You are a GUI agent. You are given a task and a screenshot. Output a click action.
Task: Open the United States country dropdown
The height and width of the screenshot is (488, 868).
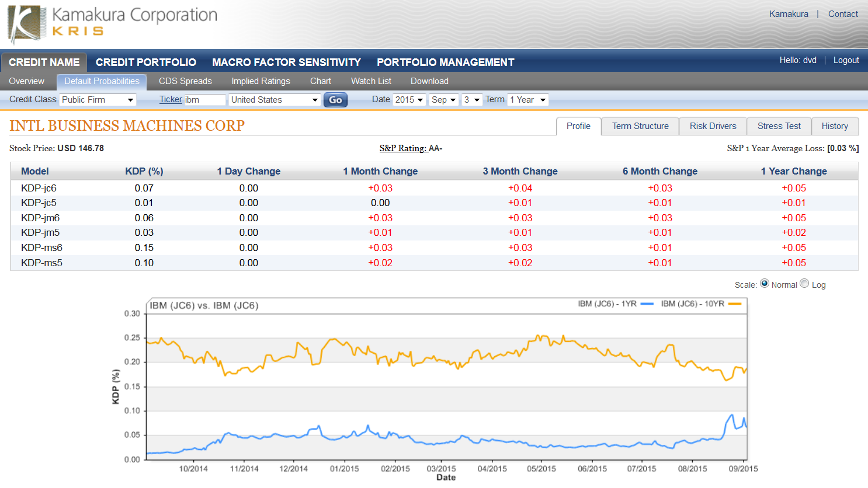(x=275, y=100)
